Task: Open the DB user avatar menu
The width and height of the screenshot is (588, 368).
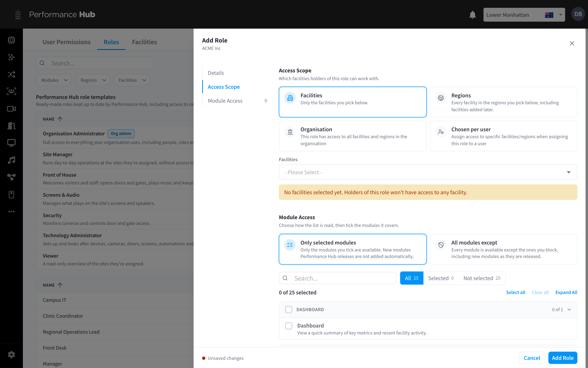Action: coord(578,14)
